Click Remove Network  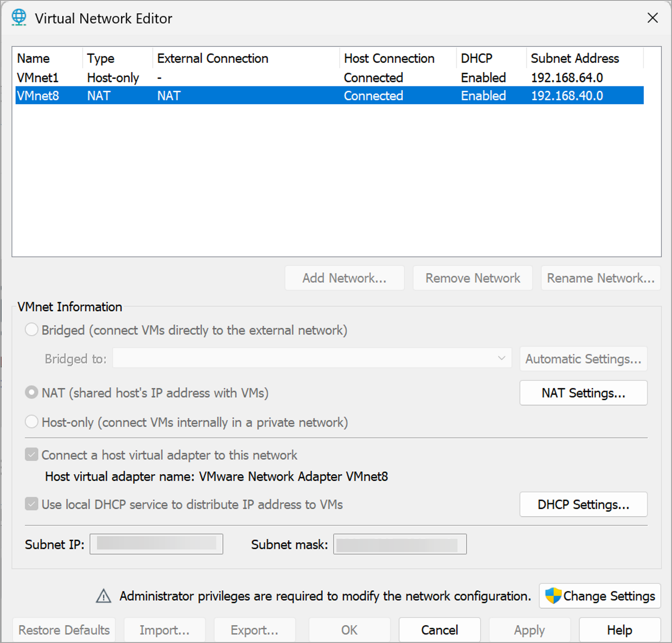tap(472, 278)
